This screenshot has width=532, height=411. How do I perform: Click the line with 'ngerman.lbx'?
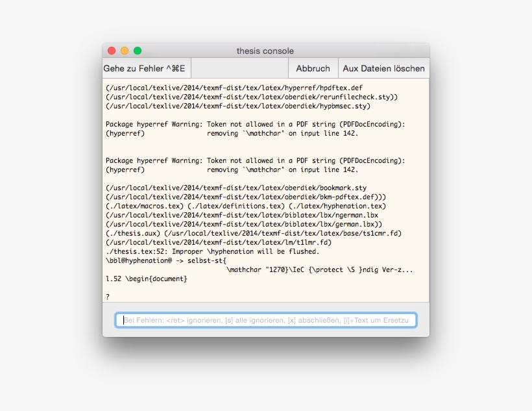[x=242, y=215]
